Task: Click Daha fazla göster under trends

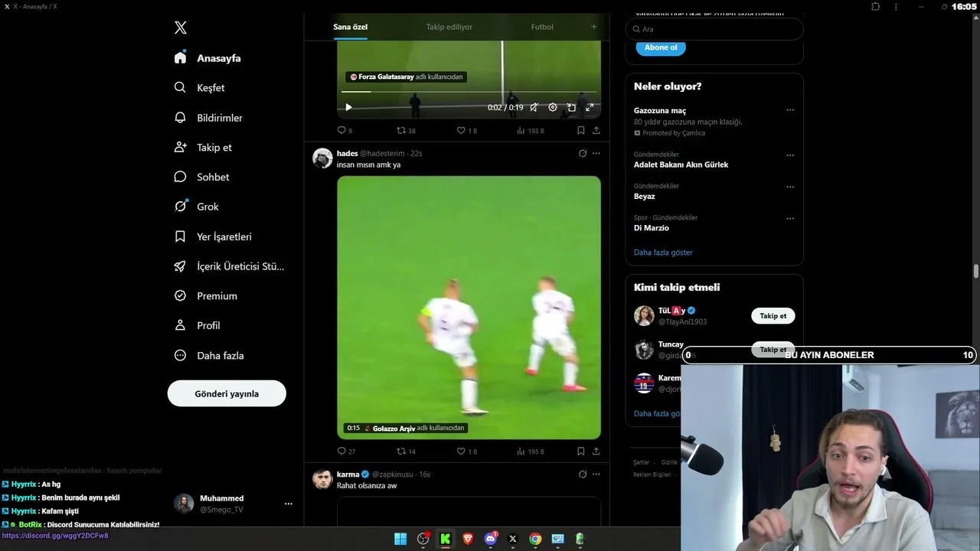Action: click(x=663, y=253)
